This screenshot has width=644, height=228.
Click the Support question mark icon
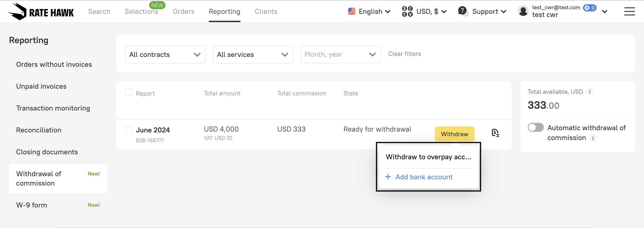coord(462,11)
